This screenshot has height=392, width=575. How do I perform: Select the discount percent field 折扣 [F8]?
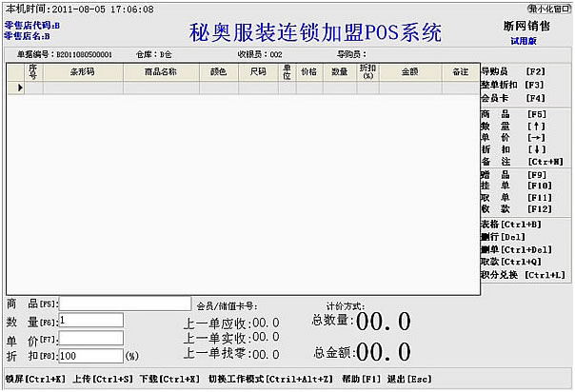[90, 356]
